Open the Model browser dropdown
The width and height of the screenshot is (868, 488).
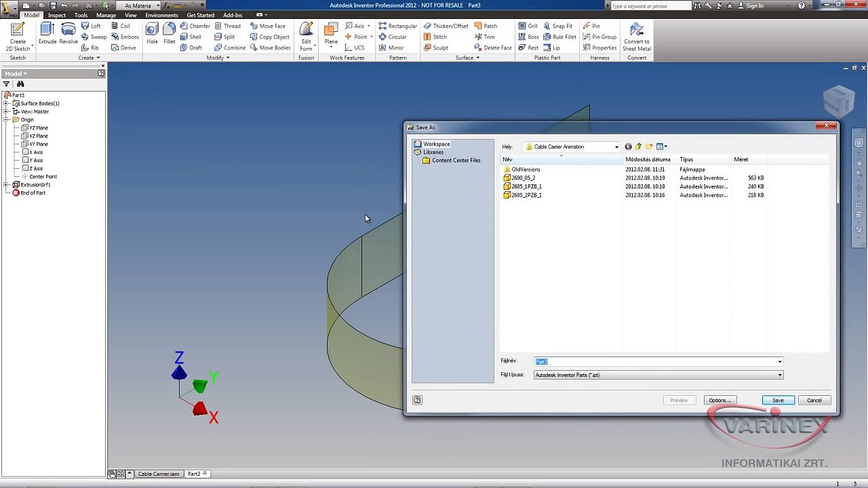(x=16, y=73)
